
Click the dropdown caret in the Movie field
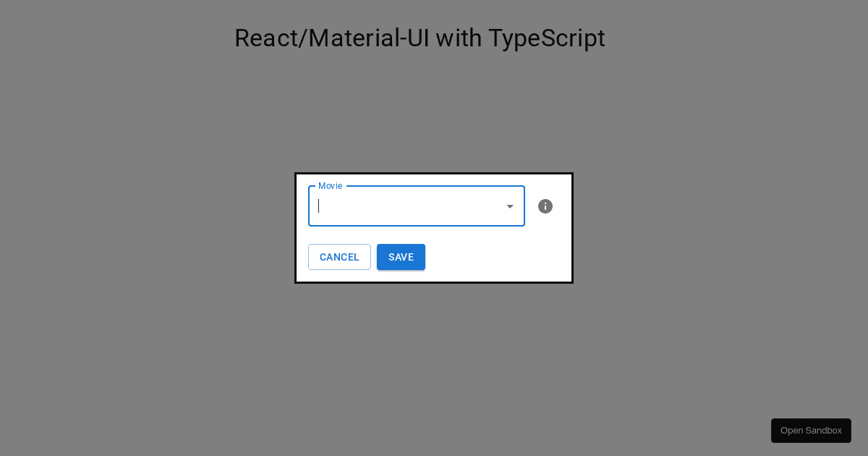pos(510,206)
